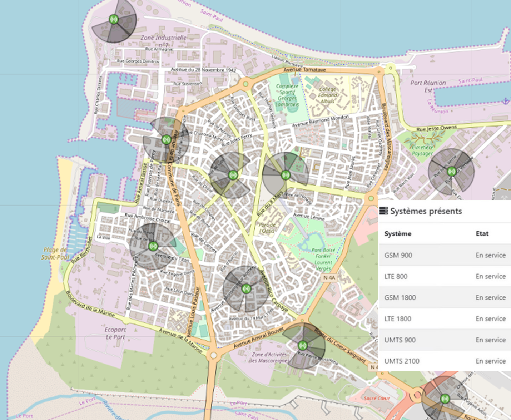Select the LTE 800 system row
The image size is (511, 420).
(x=445, y=276)
